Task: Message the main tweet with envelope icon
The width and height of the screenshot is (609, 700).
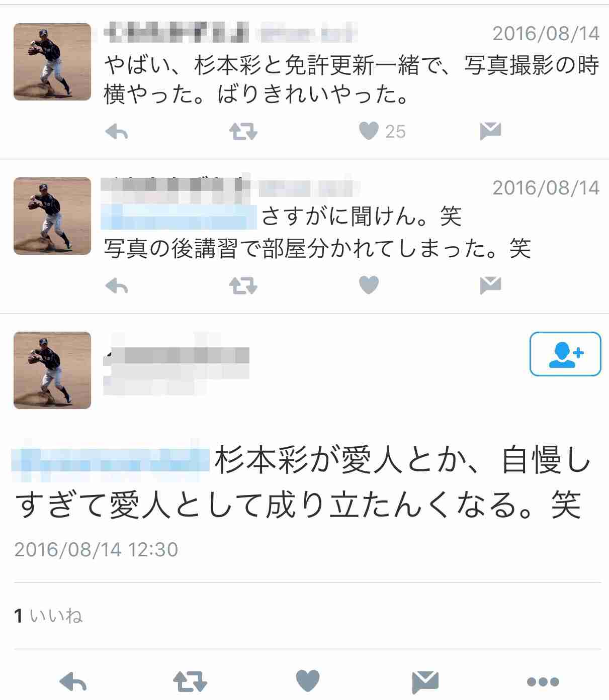Action: click(425, 682)
